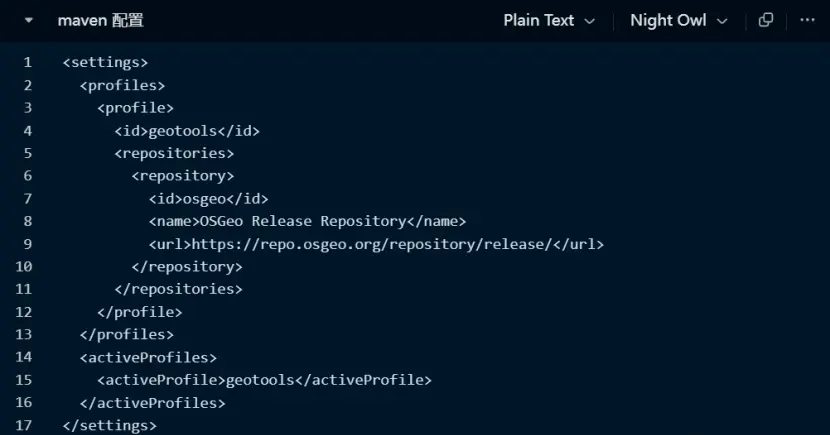Open the more options ellipsis menu

click(x=807, y=20)
